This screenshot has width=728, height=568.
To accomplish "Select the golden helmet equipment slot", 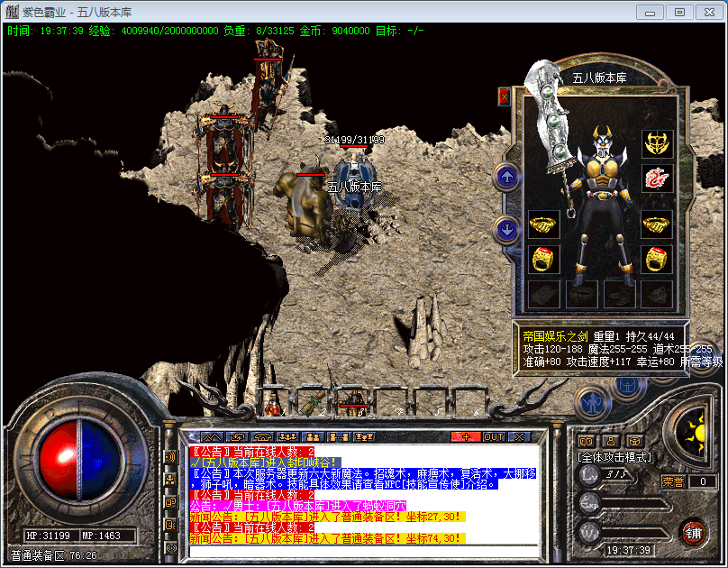I will pos(657,143).
